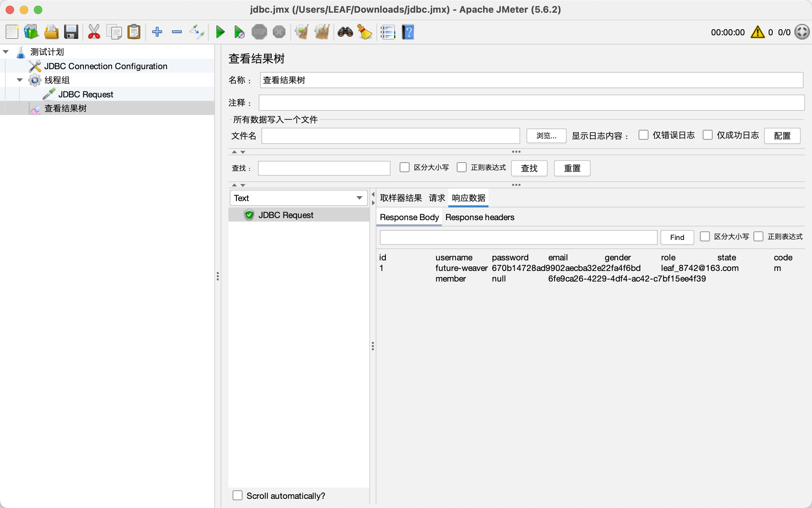Click the Copy icon in toolbar
812x508 pixels.
[x=114, y=32]
